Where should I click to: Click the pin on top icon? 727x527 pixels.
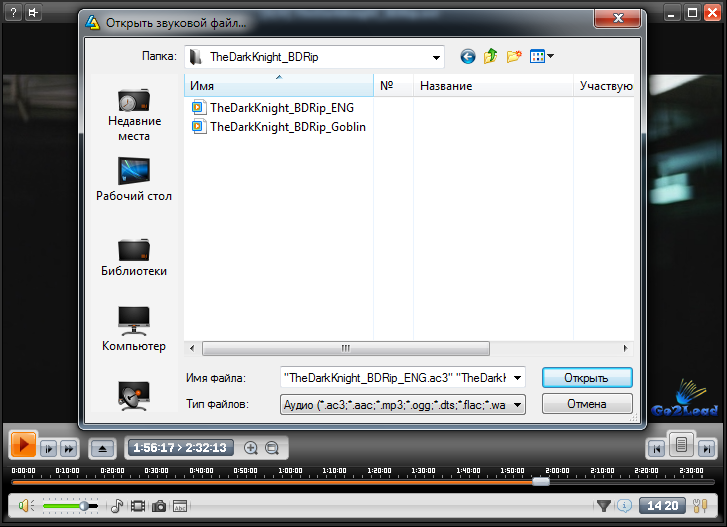[x=33, y=13]
